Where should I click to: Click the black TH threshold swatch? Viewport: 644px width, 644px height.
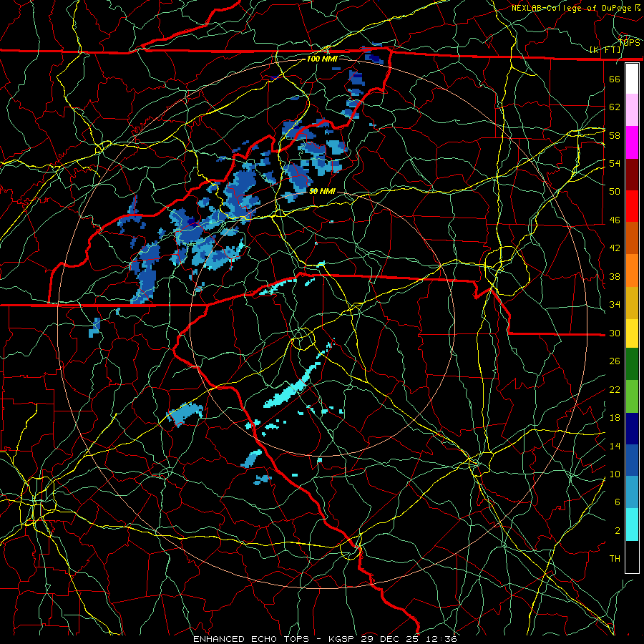pos(632,557)
